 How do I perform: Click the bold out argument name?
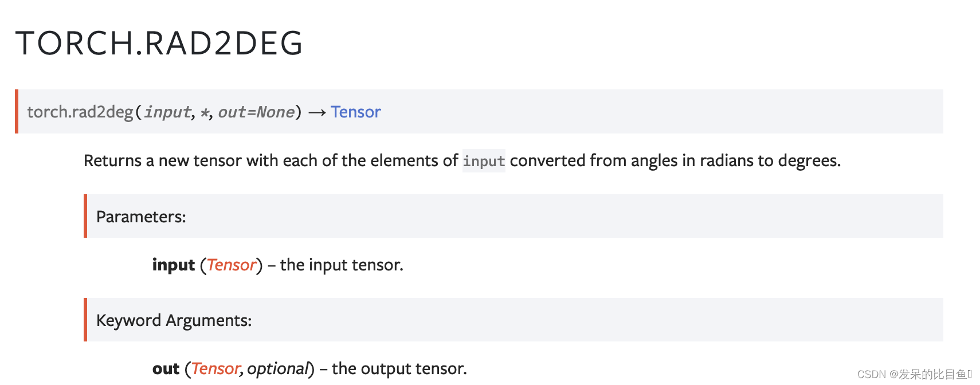pyautogui.click(x=166, y=368)
